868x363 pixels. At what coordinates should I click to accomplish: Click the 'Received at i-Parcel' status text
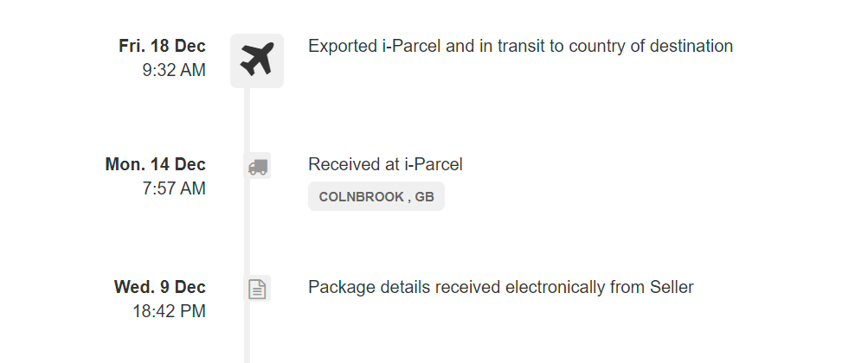click(x=385, y=164)
